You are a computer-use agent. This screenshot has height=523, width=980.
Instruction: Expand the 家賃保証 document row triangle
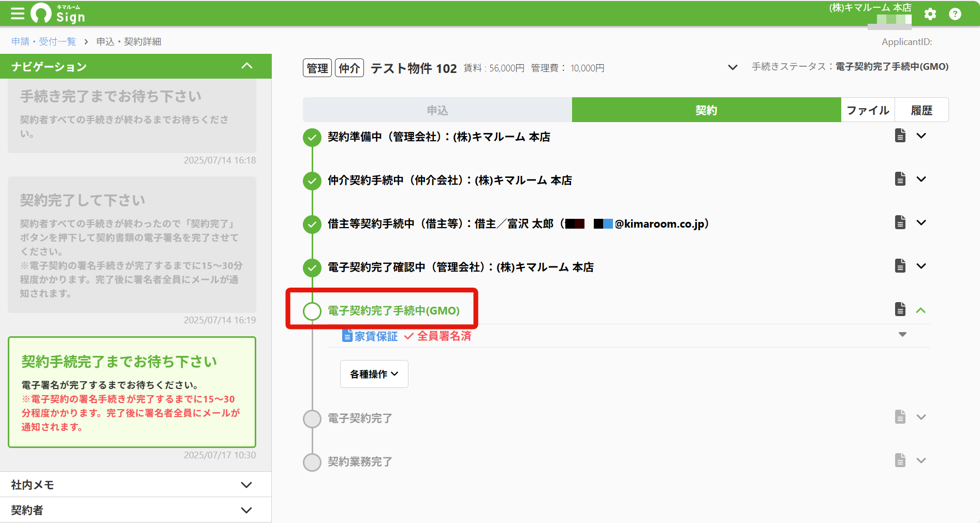pyautogui.click(x=902, y=335)
